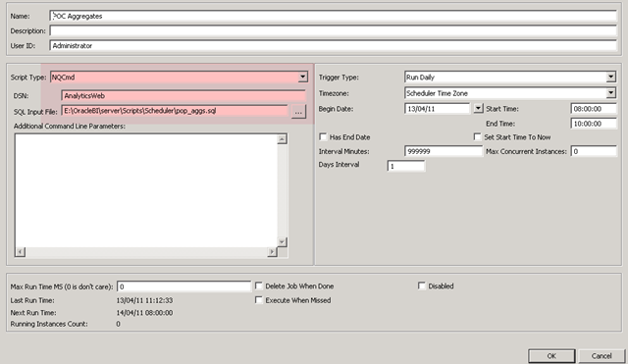Toggle Delete Job When Done
The width and height of the screenshot is (628, 364).
259,286
